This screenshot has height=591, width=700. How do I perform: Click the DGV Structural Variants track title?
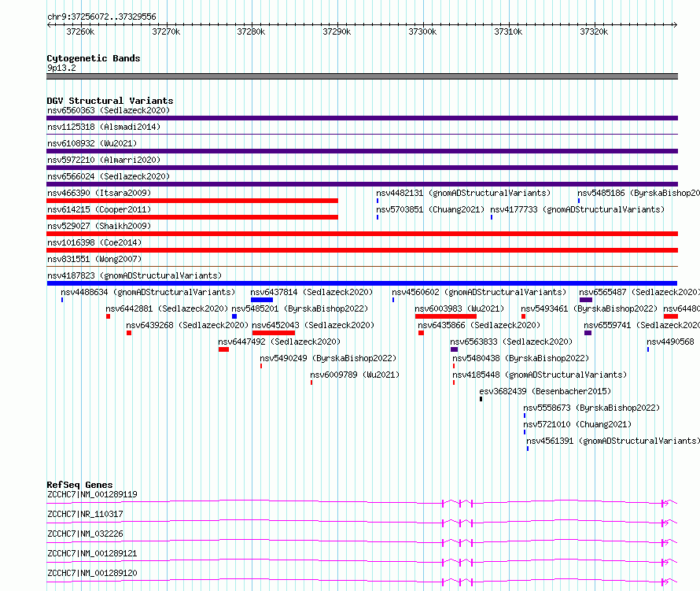pyautogui.click(x=110, y=101)
